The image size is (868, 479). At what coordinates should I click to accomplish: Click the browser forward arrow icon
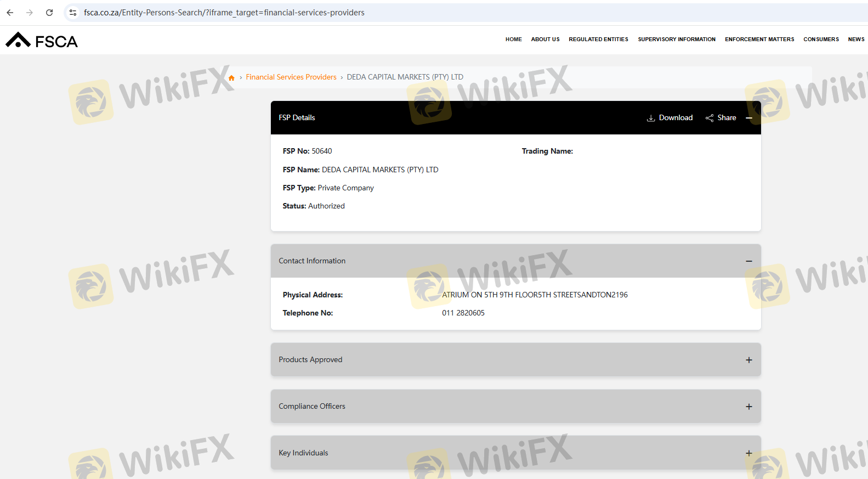30,13
